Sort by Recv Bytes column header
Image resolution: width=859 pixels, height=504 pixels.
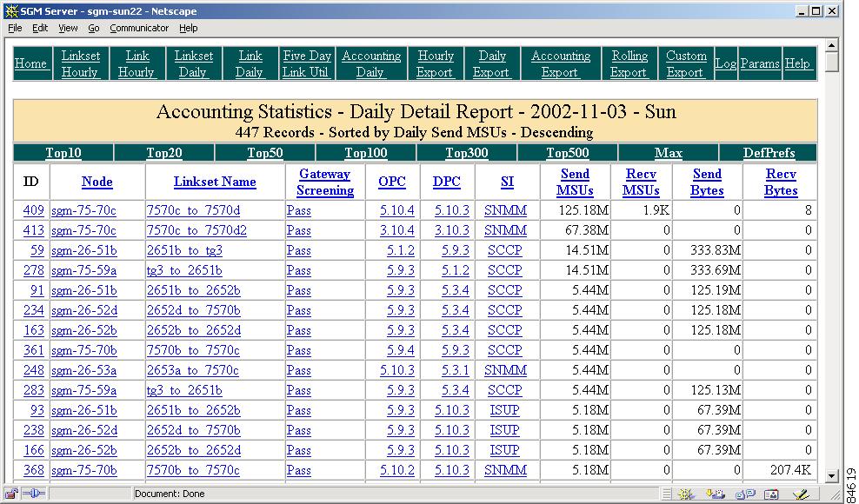click(781, 182)
